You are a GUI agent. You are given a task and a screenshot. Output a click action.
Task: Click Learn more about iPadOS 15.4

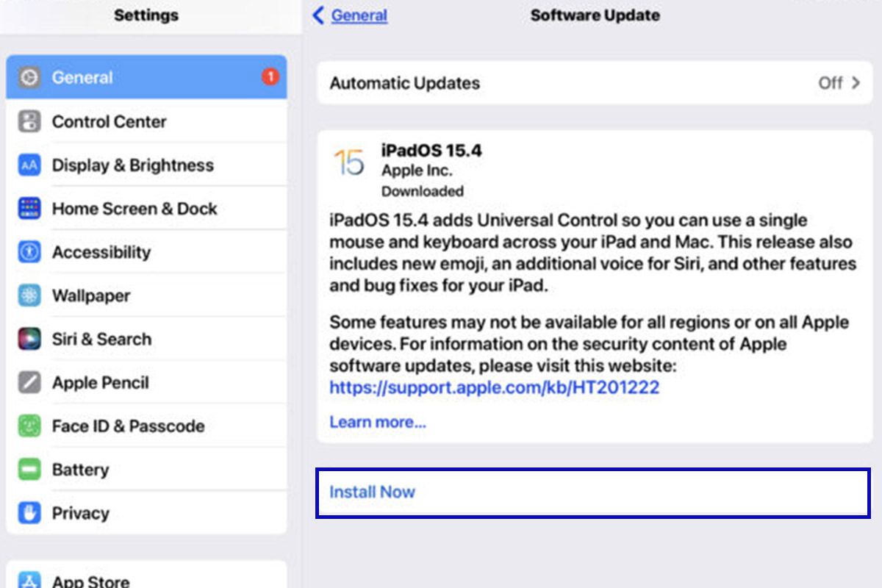click(377, 421)
